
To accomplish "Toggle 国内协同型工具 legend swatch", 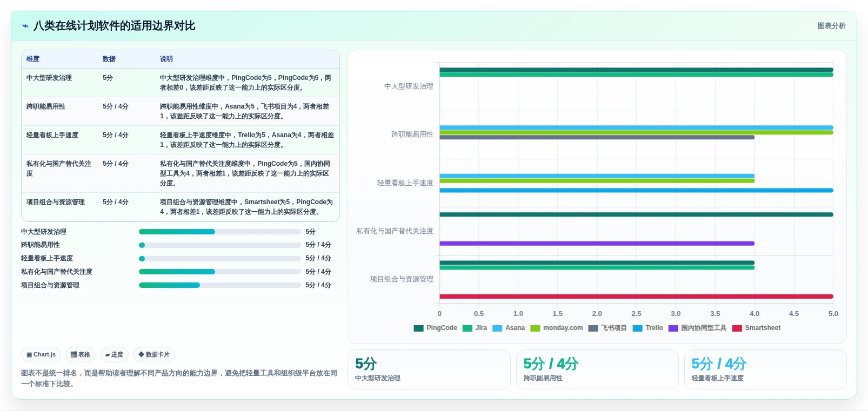I will tap(673, 328).
